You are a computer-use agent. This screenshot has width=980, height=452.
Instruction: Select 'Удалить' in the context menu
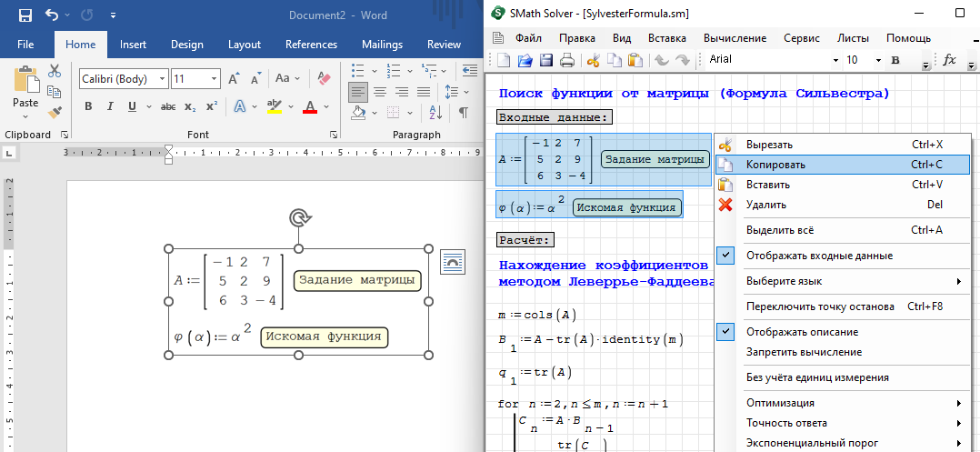pos(843,205)
